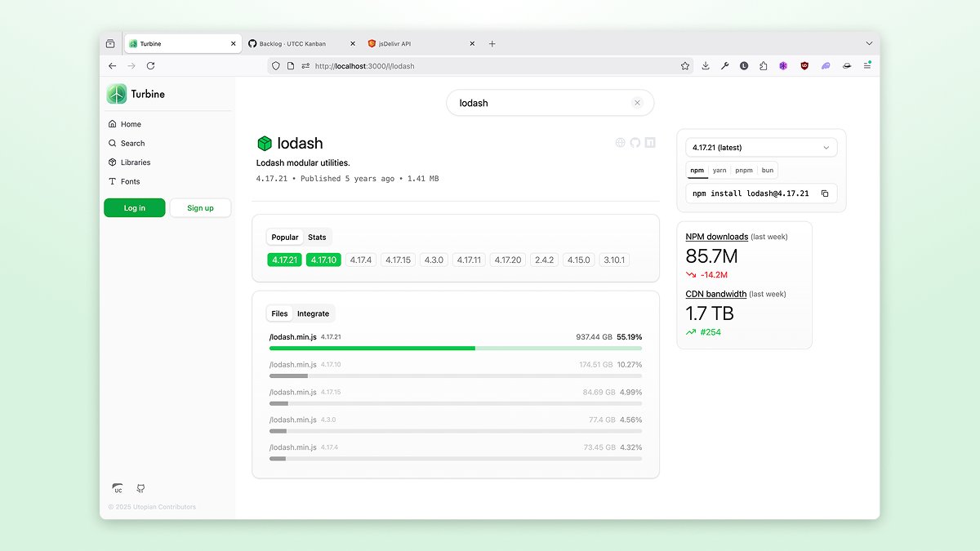Viewport: 980px width, 551px height.
Task: Open Home in the sidebar
Action: click(125, 124)
